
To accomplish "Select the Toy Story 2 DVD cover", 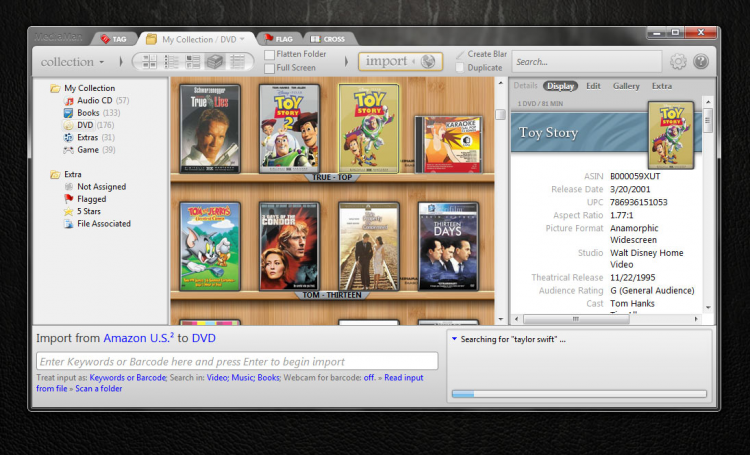I will (289, 129).
